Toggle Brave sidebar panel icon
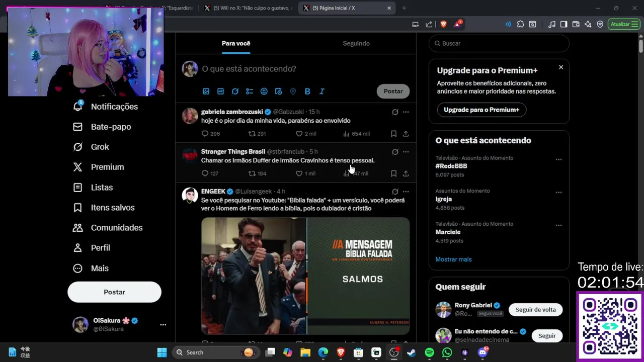The height and width of the screenshot is (362, 644). (563, 24)
